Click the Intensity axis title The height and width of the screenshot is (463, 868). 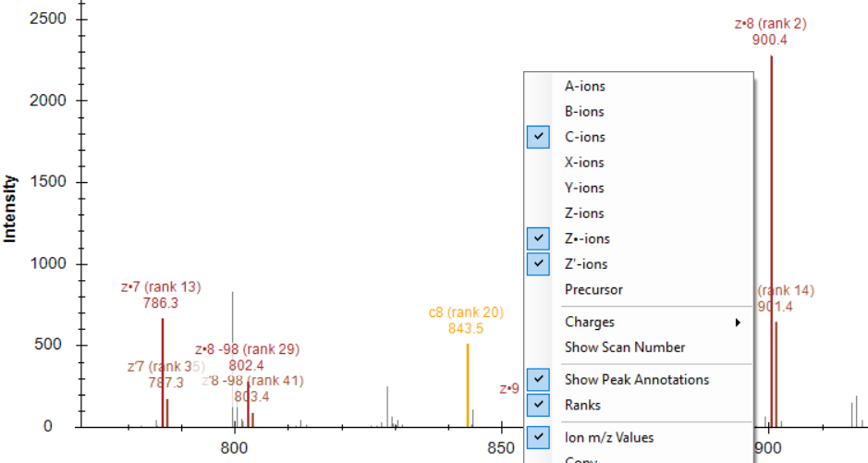tap(11, 209)
